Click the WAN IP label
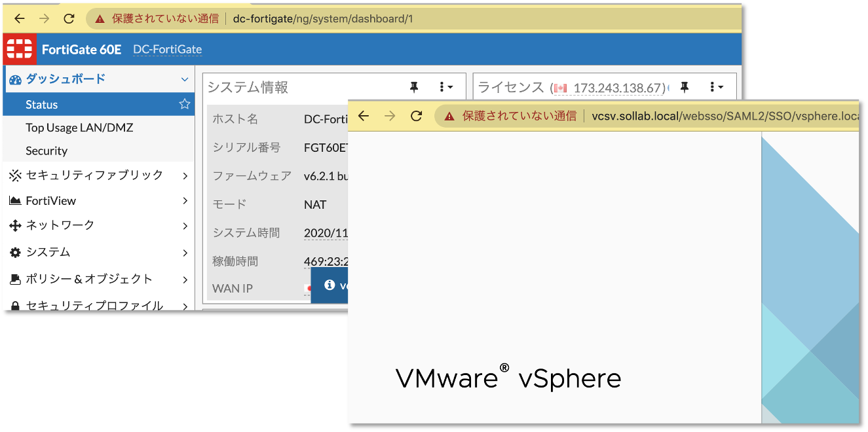Viewport: 868px width, 432px height. (x=233, y=289)
